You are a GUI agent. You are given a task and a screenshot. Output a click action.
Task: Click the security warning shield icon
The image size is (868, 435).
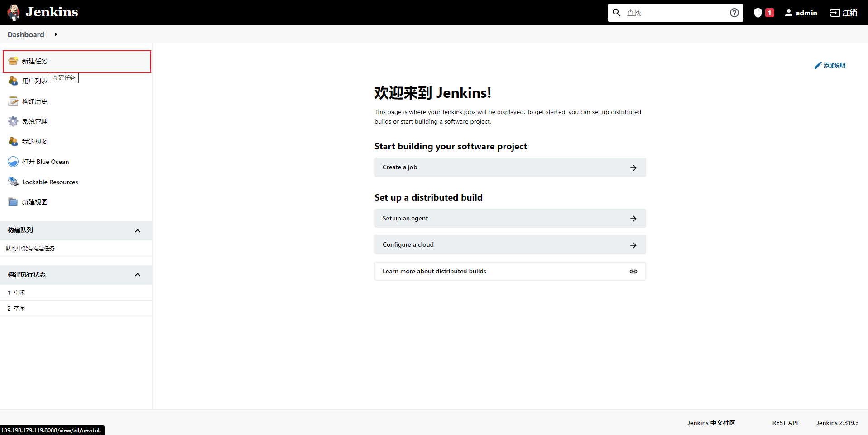click(x=758, y=13)
